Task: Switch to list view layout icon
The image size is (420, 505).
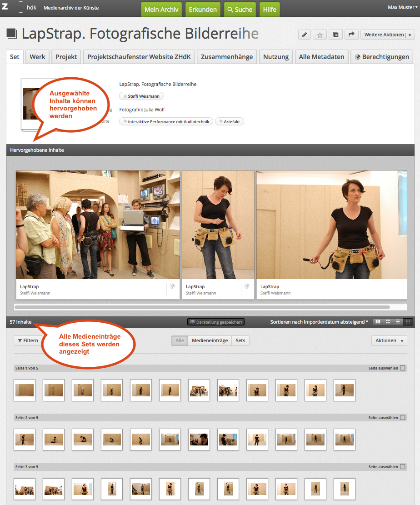Action: (x=398, y=322)
